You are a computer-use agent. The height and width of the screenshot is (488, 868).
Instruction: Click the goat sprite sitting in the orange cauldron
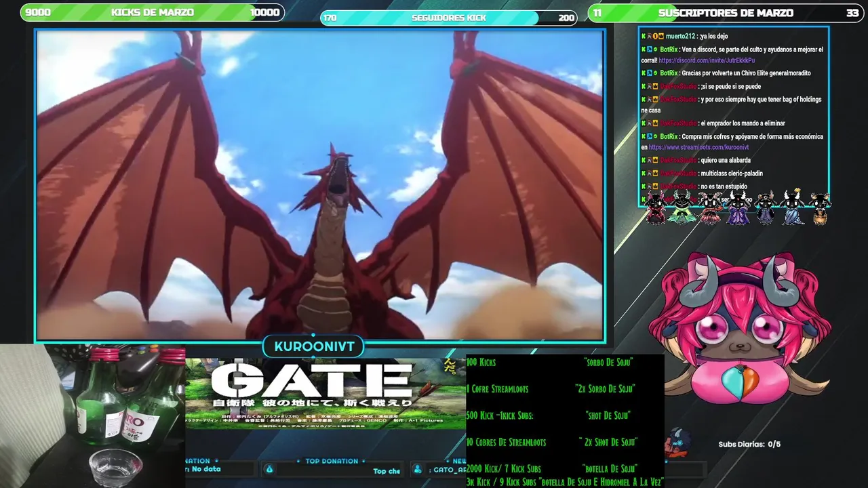point(820,209)
